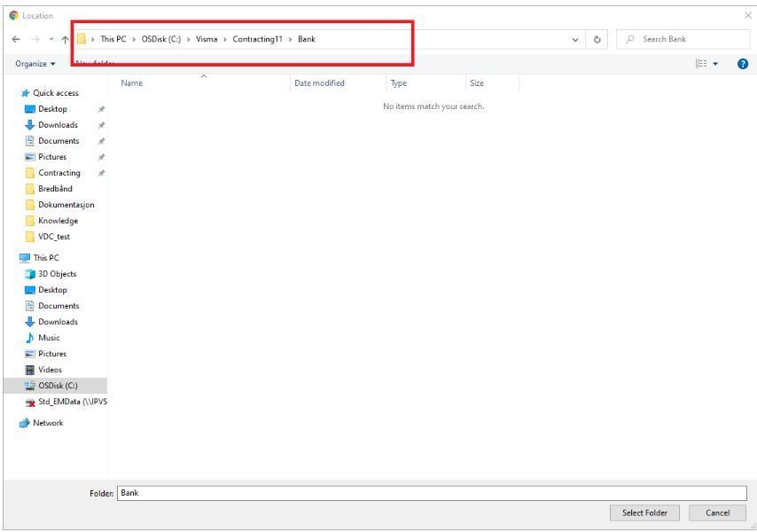Select Network in navigation pane
This screenshot has width=757, height=532.
click(x=48, y=423)
